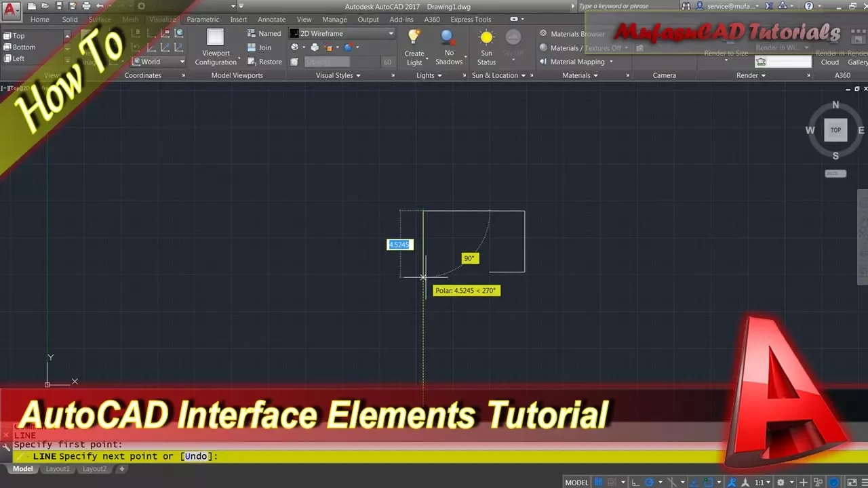
Task: Switch to the Layout1 tab
Action: [58, 469]
